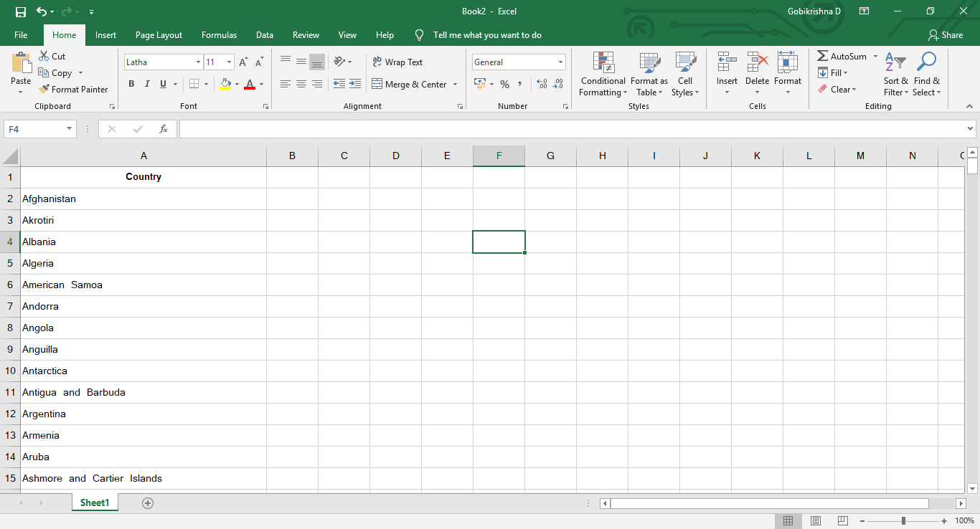The width and height of the screenshot is (980, 529).
Task: Click the Decrease Indent icon
Action: pos(339,84)
